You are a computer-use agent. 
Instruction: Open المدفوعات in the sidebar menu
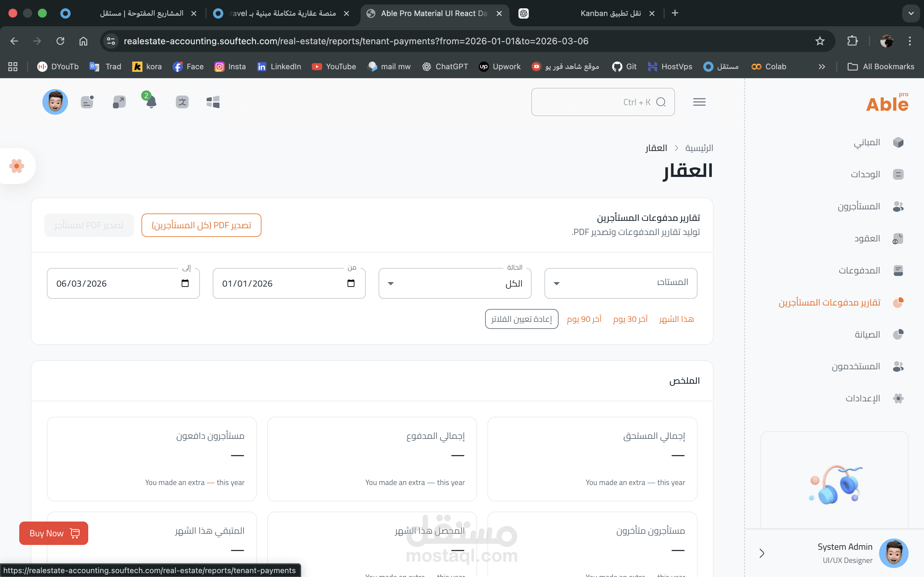(859, 271)
